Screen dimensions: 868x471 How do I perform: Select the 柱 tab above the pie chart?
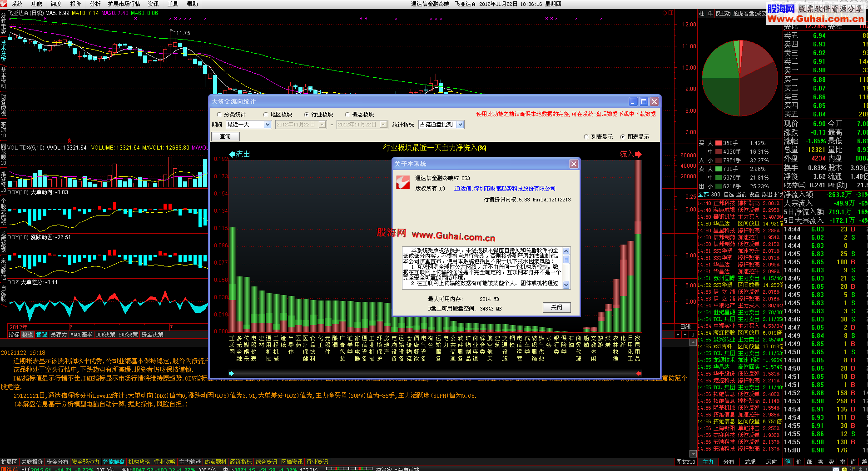[702, 14]
